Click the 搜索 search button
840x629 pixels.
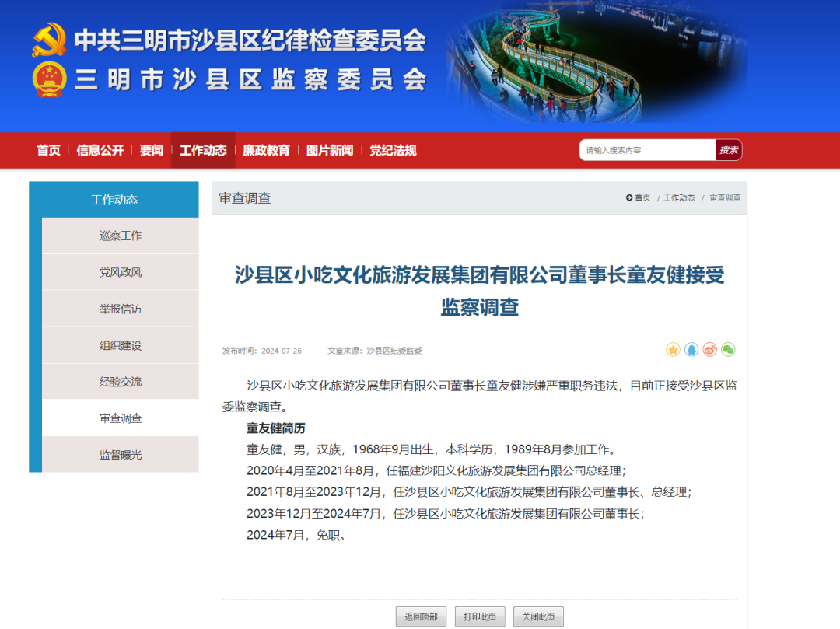[728, 150]
